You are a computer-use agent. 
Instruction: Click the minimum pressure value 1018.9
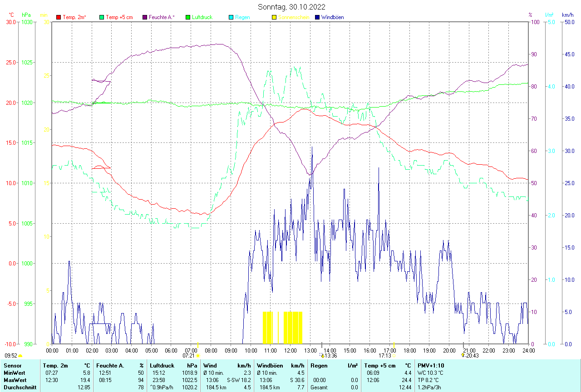[x=190, y=373]
